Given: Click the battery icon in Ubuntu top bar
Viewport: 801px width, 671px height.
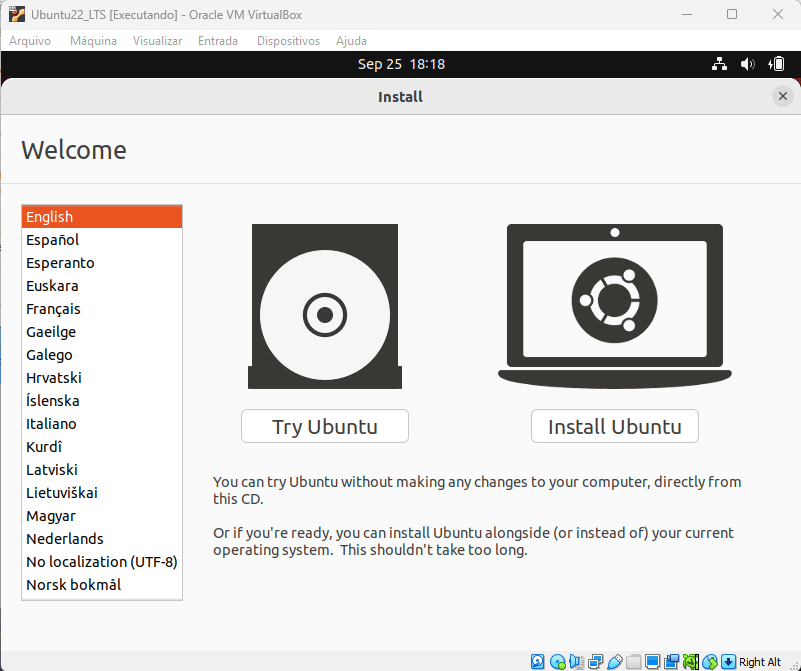Looking at the screenshot, I should click(777, 64).
